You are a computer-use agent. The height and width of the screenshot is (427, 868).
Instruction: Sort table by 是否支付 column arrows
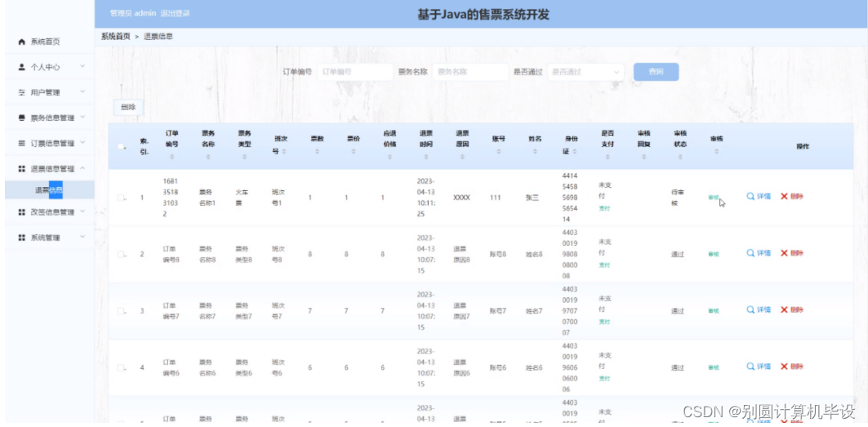point(608,158)
